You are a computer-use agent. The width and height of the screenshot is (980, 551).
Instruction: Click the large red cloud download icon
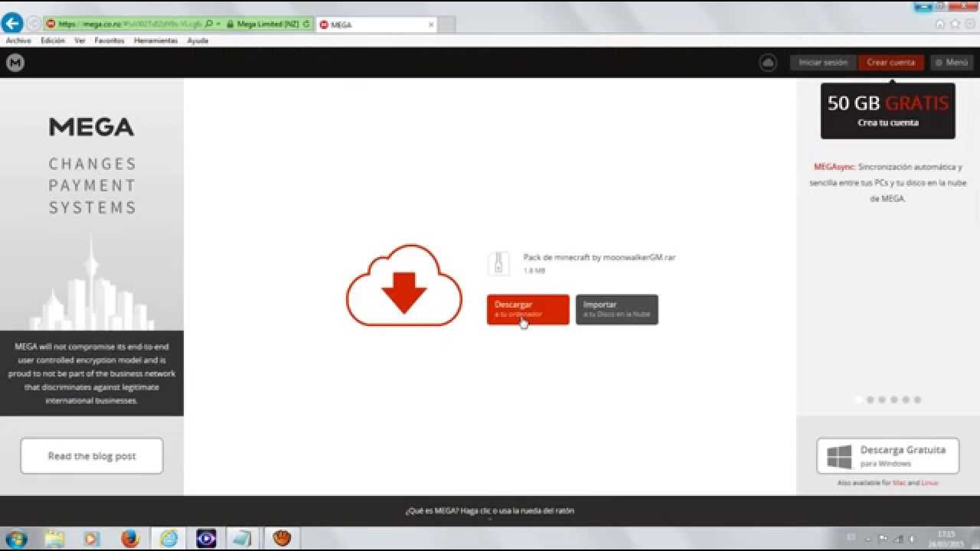(x=404, y=285)
